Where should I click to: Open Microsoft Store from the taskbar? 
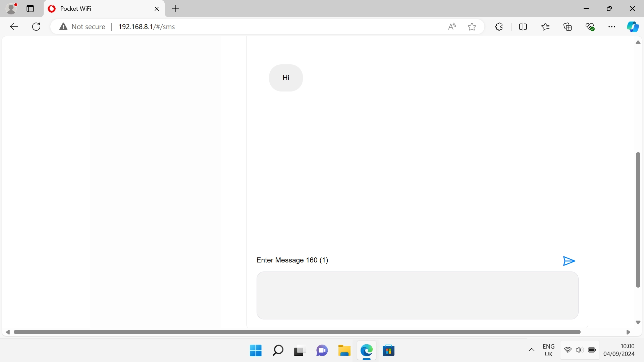point(389,351)
